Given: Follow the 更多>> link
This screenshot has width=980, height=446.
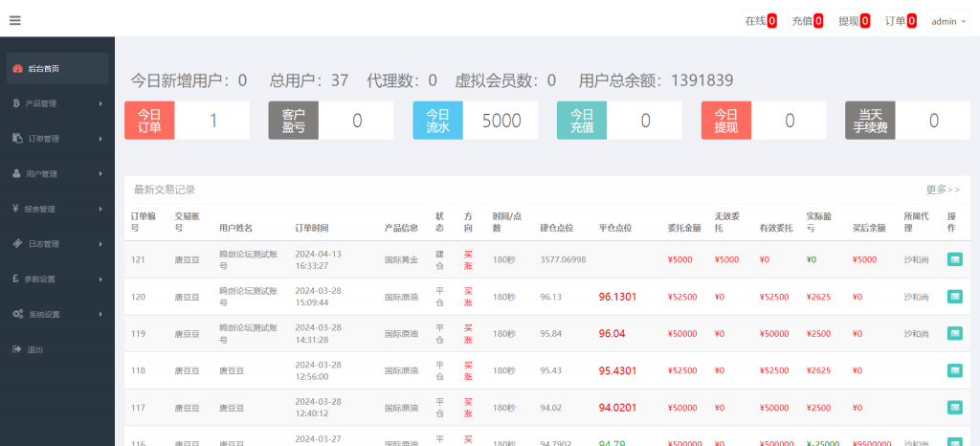Looking at the screenshot, I should pyautogui.click(x=943, y=190).
